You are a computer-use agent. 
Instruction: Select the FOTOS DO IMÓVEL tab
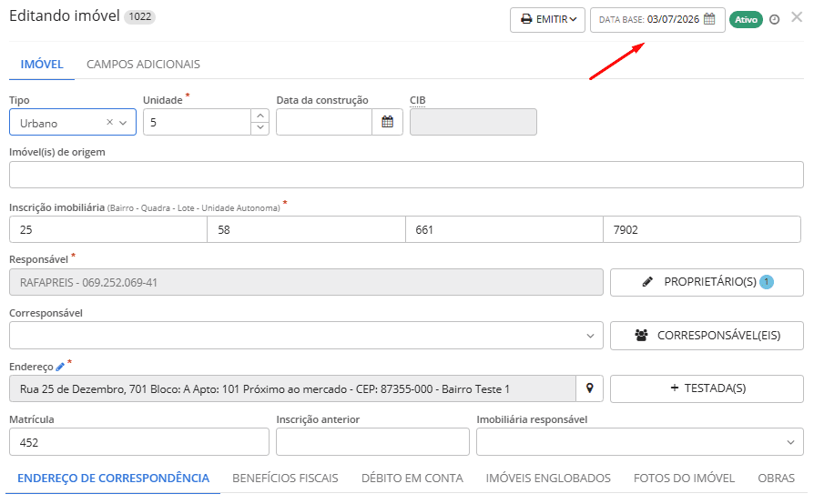pos(684,479)
